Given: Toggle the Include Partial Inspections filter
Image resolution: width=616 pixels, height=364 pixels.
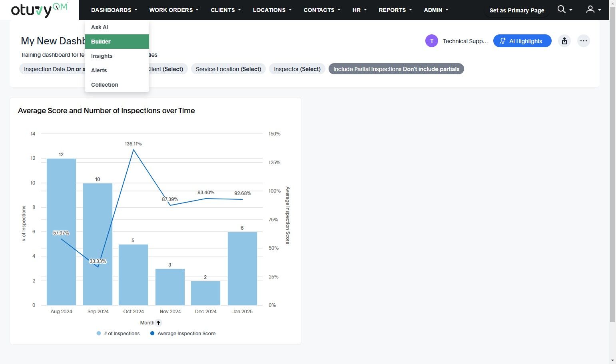Looking at the screenshot, I should point(396,69).
